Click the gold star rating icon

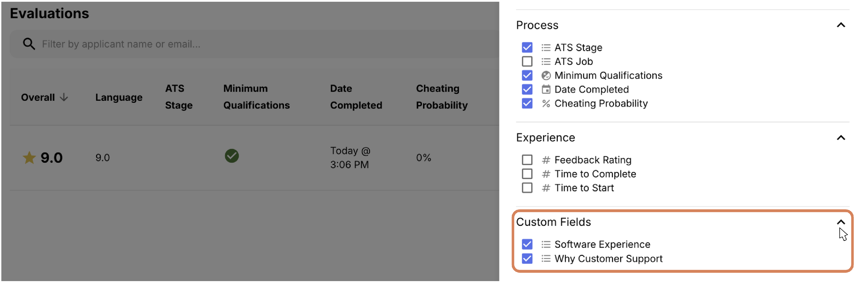(29, 157)
